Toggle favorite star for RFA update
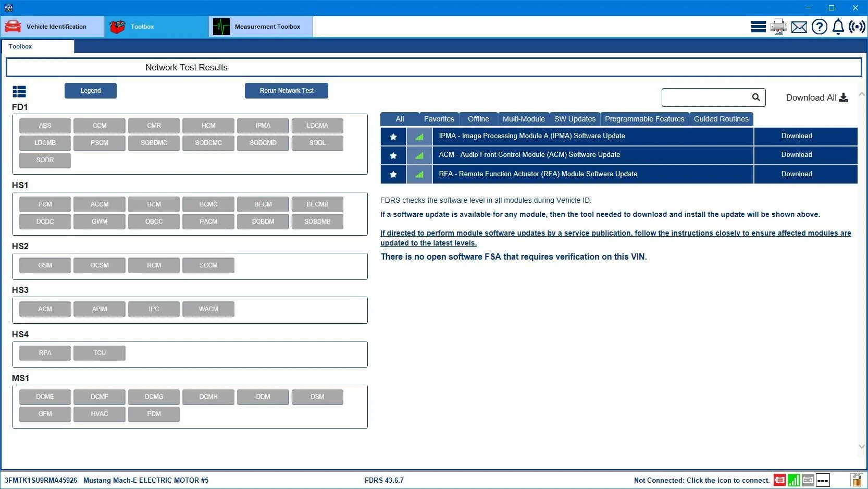The height and width of the screenshot is (489, 868). 393,174
